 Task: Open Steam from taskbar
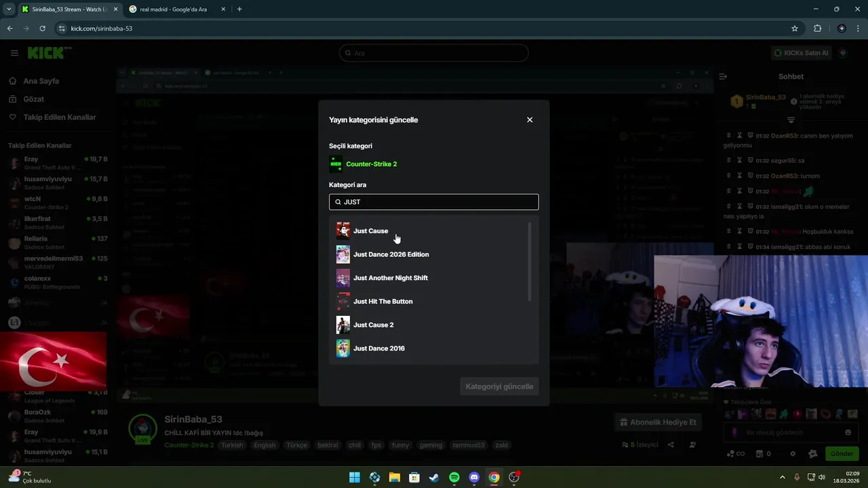click(434, 477)
